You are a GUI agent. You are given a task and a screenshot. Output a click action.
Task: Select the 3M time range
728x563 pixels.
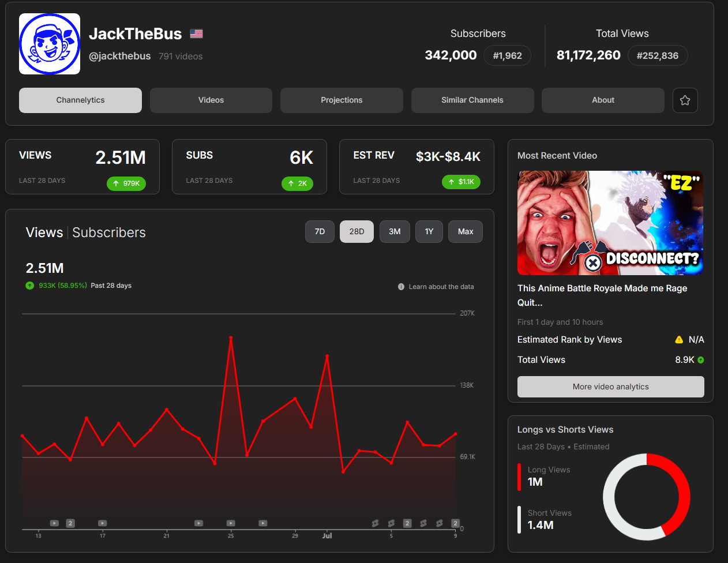pos(395,232)
